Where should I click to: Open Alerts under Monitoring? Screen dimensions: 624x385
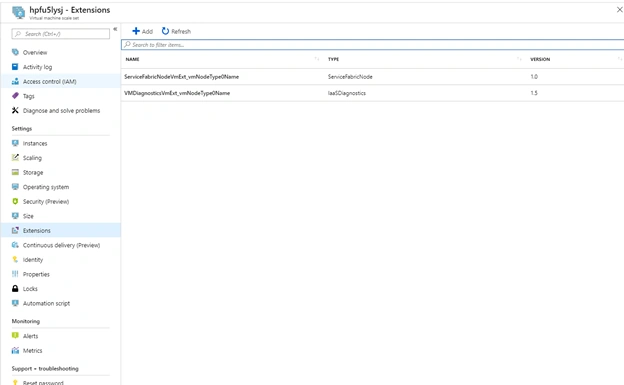(31, 336)
